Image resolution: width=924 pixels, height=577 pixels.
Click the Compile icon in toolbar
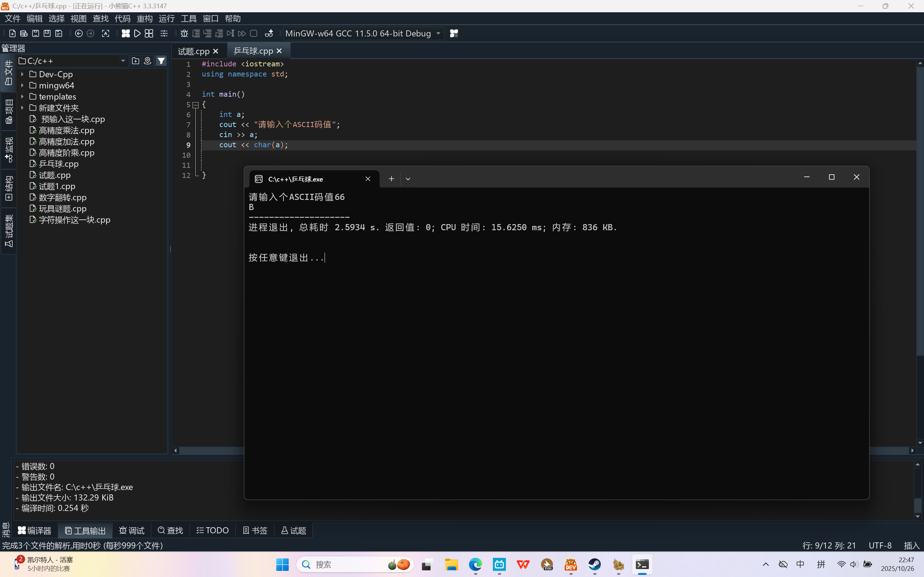pos(126,34)
